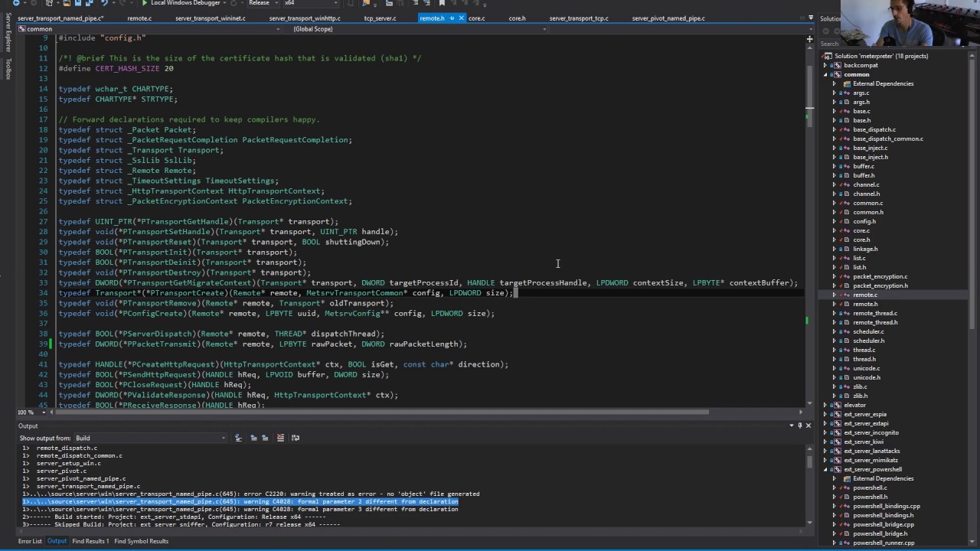Select scheduler.c in Solution Explorer
980x551 pixels.
(868, 331)
